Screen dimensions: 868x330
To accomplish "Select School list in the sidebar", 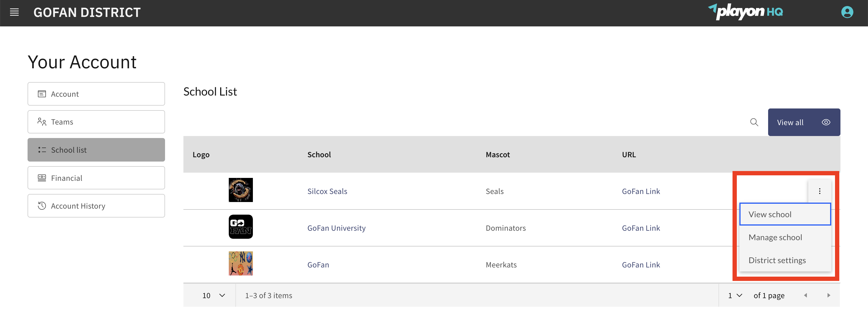I will pos(96,150).
